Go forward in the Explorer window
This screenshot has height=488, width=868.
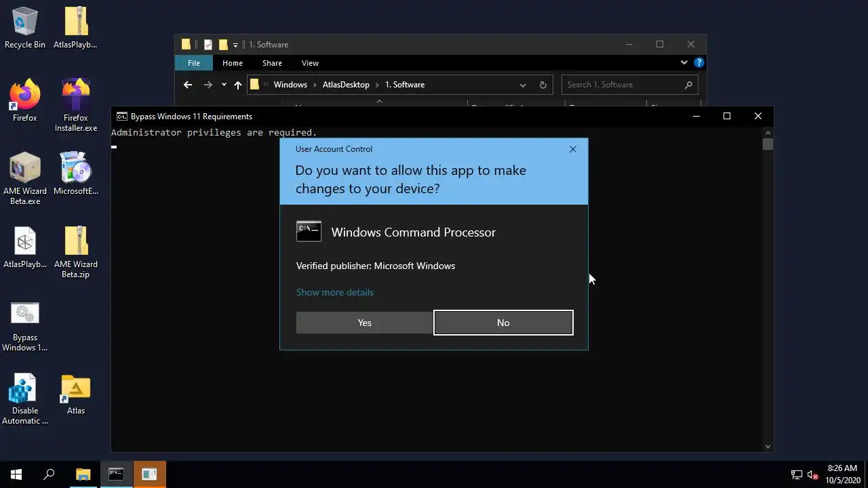pos(208,85)
